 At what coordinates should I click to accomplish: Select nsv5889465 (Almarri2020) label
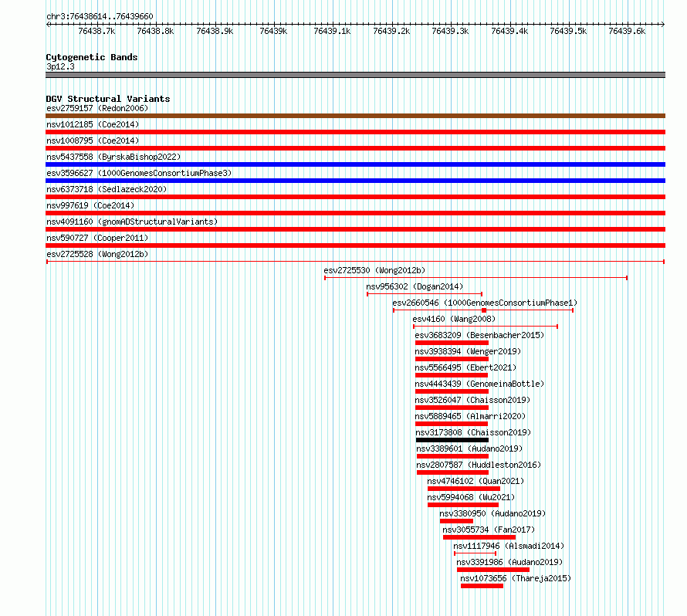tap(470, 416)
